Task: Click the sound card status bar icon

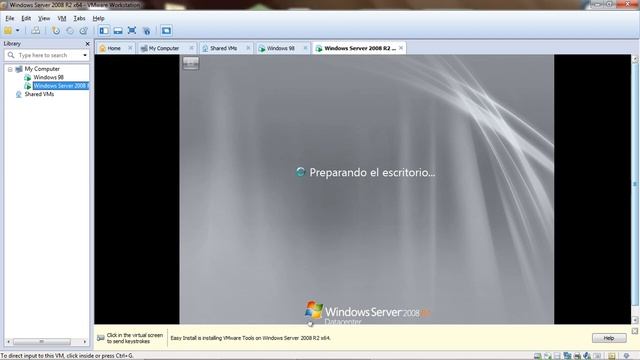Action: point(587,356)
